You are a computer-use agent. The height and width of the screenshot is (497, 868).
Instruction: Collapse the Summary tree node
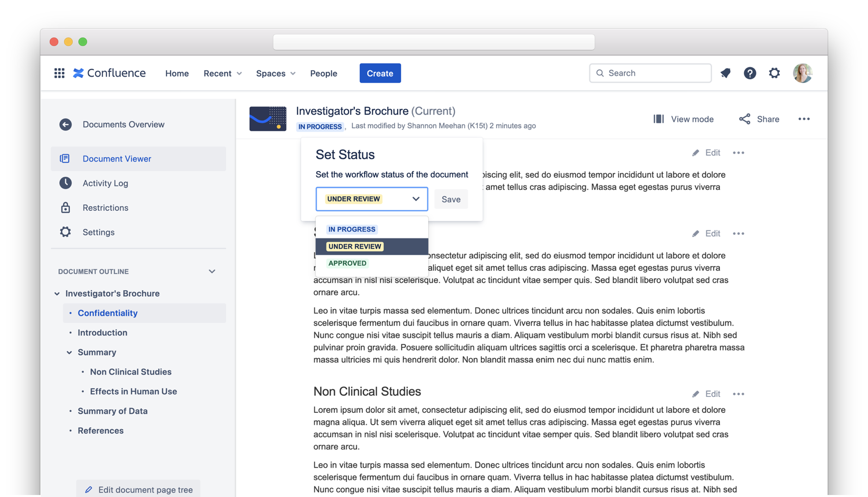click(x=69, y=352)
